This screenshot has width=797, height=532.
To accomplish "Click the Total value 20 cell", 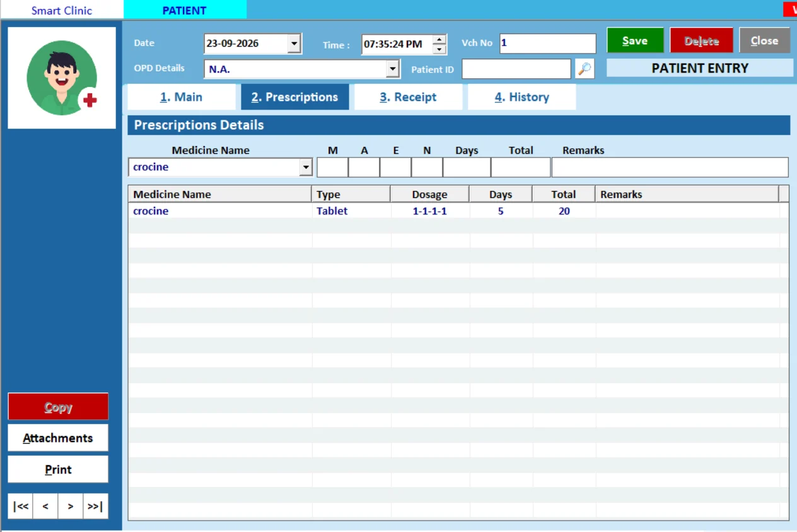I will pyautogui.click(x=564, y=211).
